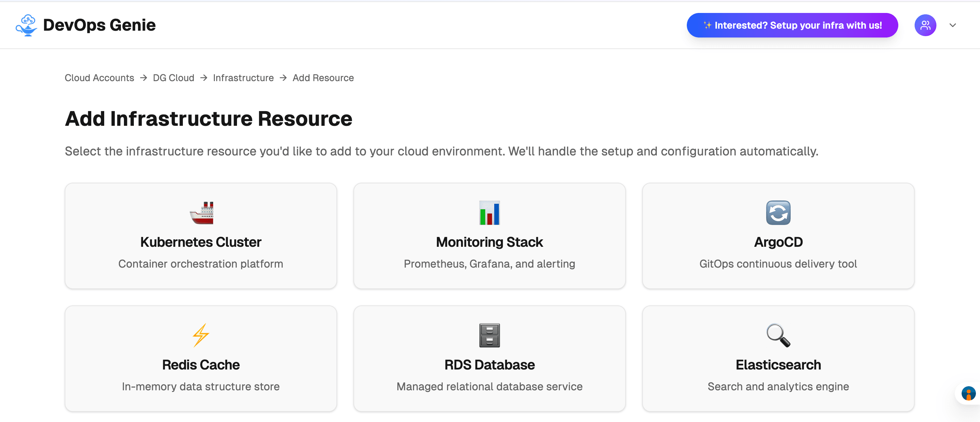
Task: Click the Setup your infra banner button
Action: click(792, 25)
